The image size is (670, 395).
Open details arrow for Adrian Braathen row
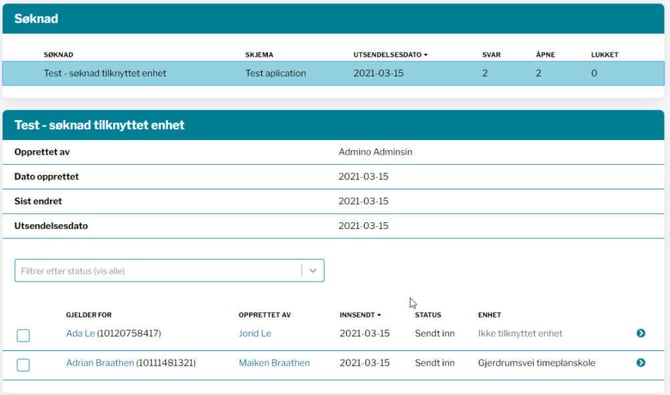(x=641, y=363)
